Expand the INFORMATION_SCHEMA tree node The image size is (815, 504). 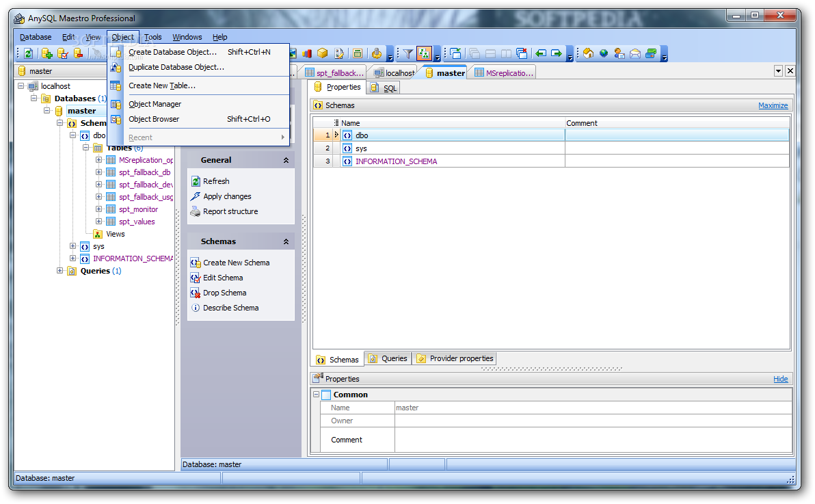(72, 258)
